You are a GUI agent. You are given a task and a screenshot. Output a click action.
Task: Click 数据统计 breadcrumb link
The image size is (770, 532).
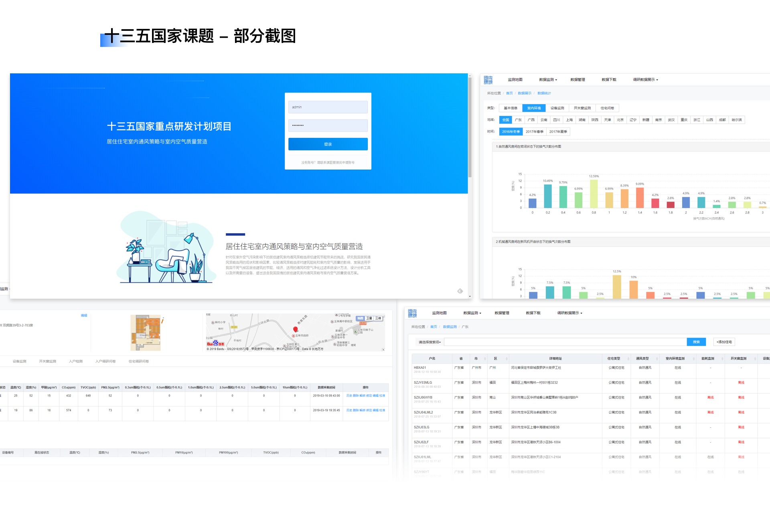point(544,93)
